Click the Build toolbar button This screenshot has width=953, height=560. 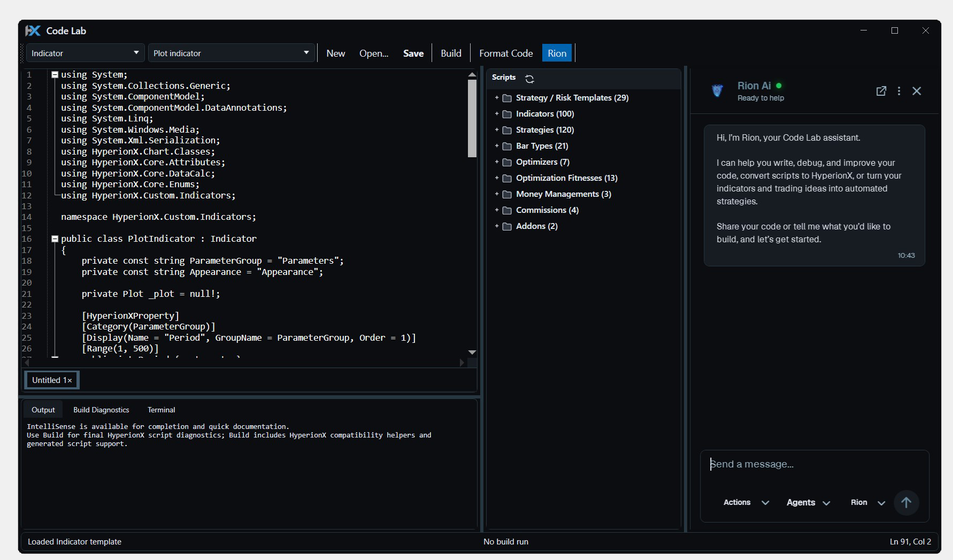click(x=451, y=53)
